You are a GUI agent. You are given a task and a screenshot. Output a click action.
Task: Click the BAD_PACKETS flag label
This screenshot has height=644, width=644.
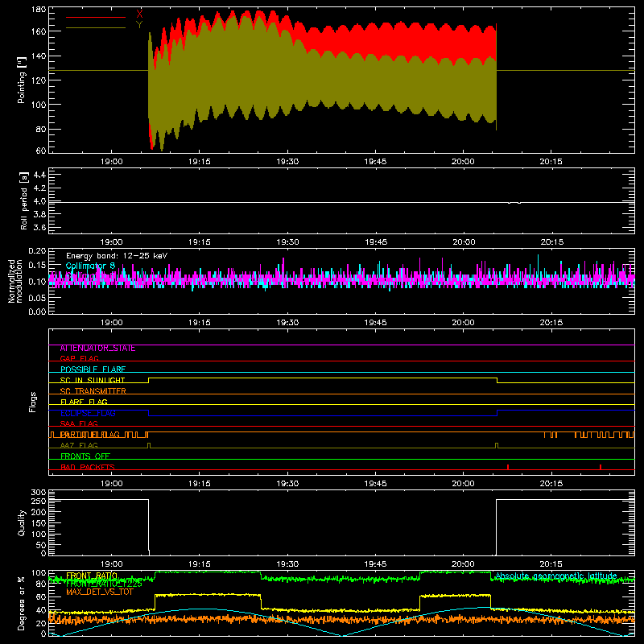tap(88, 467)
